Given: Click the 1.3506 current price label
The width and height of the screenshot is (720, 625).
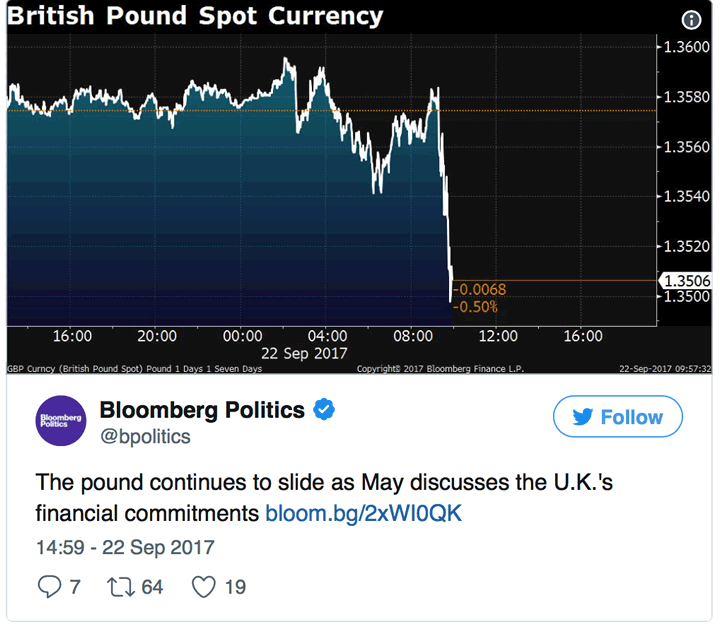Looking at the screenshot, I should click(683, 281).
